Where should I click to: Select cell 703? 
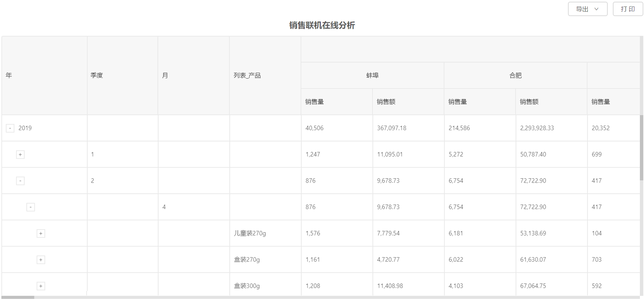614,260
